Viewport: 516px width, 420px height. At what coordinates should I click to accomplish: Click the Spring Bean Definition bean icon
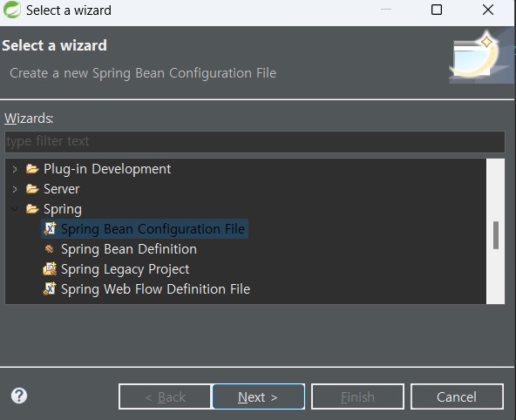pos(50,249)
